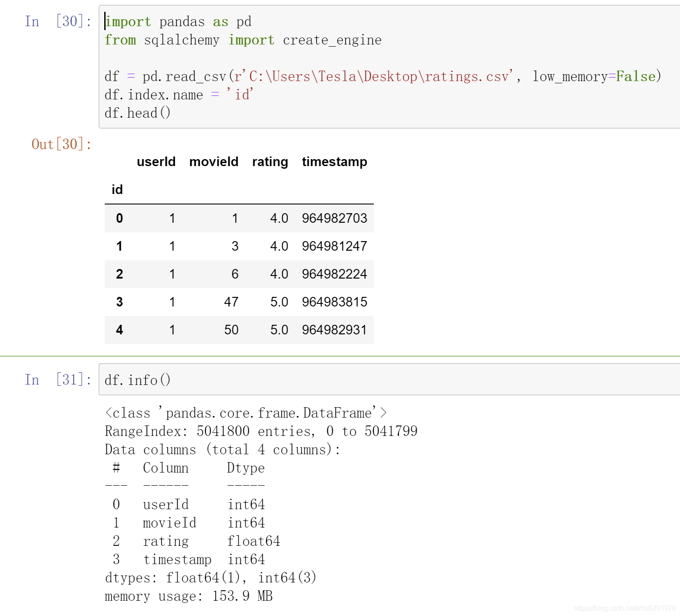Click the userId column header
680x616 pixels.
[156, 162]
